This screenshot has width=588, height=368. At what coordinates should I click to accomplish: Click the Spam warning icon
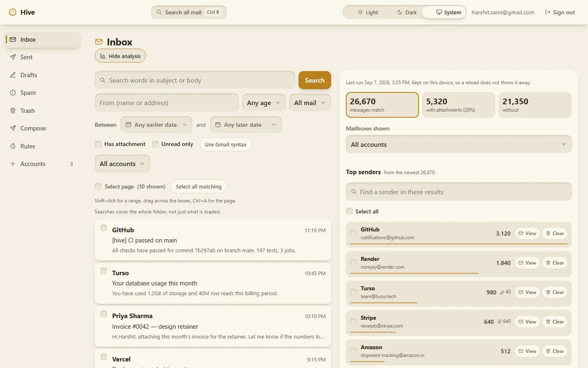pos(13,93)
